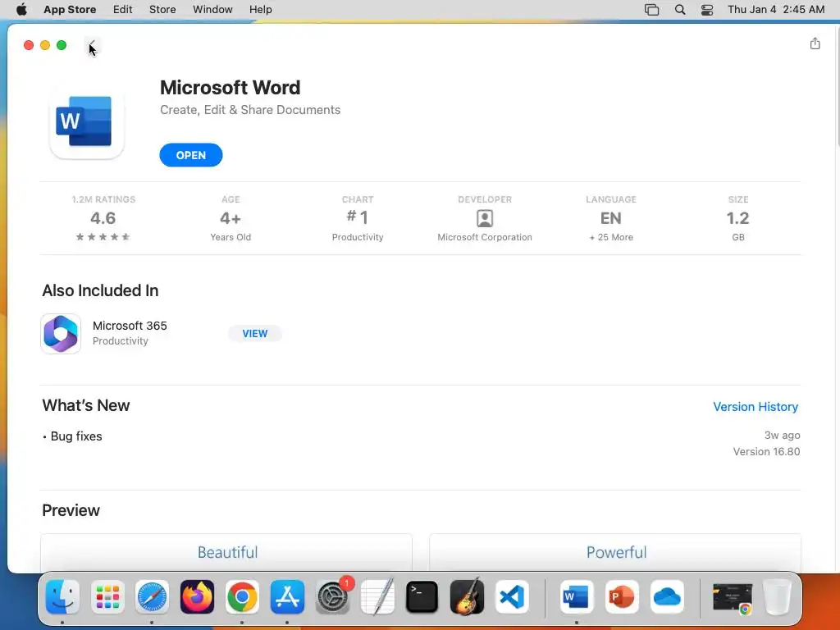Screen dimensions: 840x630
Task: Launch Google Chrome from the Dock
Action: click(x=242, y=597)
